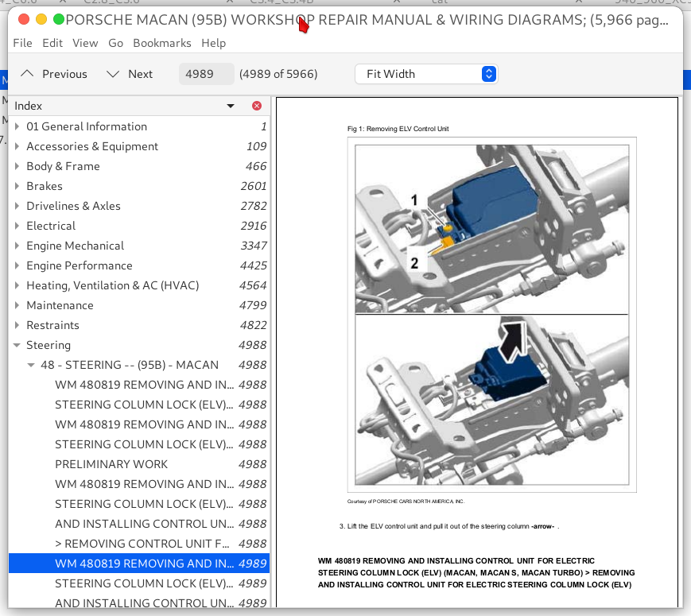691x616 pixels.
Task: Expand the Brakes section
Action: click(17, 186)
